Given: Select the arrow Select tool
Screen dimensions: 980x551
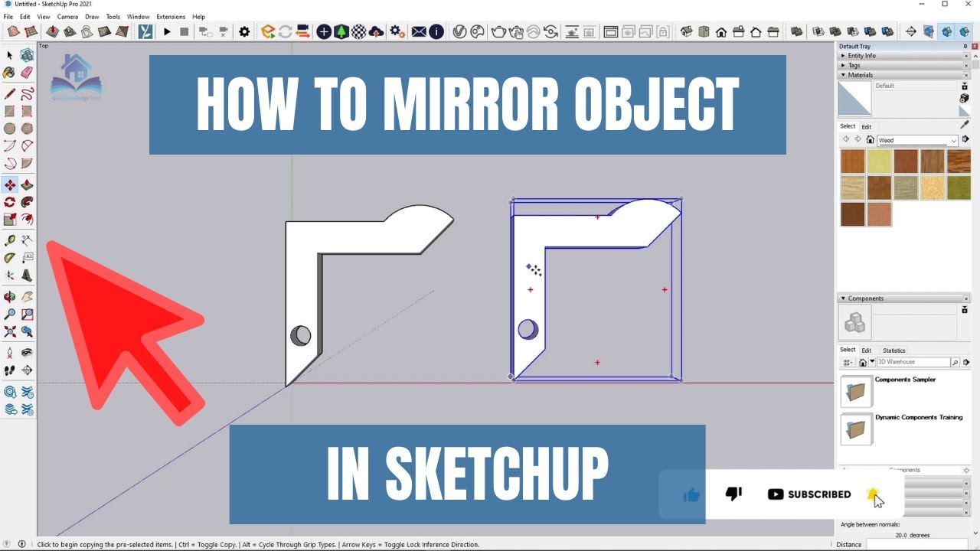Looking at the screenshot, I should pyautogui.click(x=10, y=55).
